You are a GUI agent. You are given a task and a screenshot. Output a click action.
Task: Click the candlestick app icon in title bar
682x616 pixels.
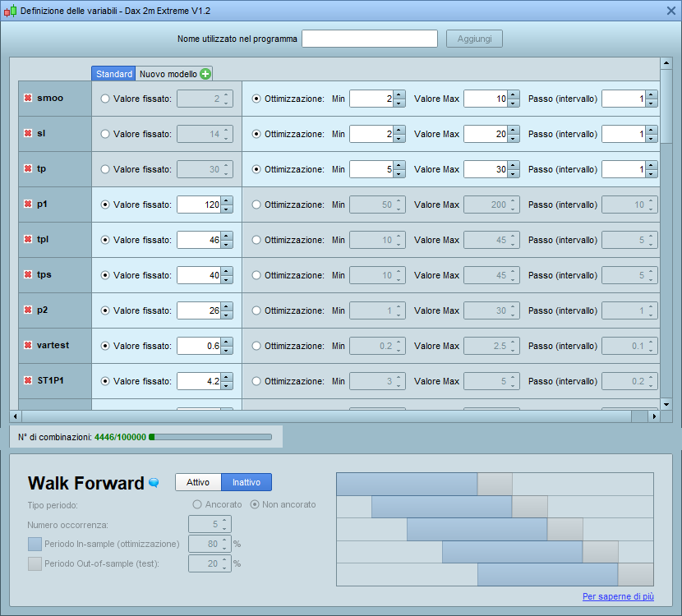tap(10, 11)
